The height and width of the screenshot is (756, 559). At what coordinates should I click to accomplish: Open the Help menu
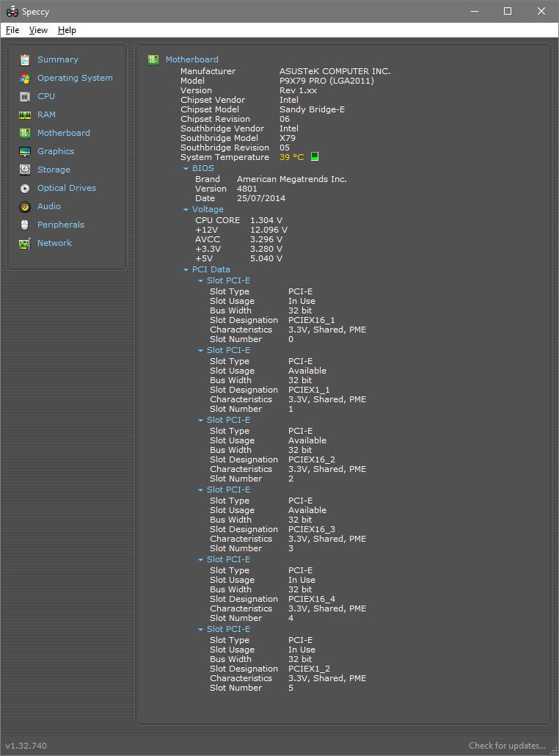(x=67, y=30)
